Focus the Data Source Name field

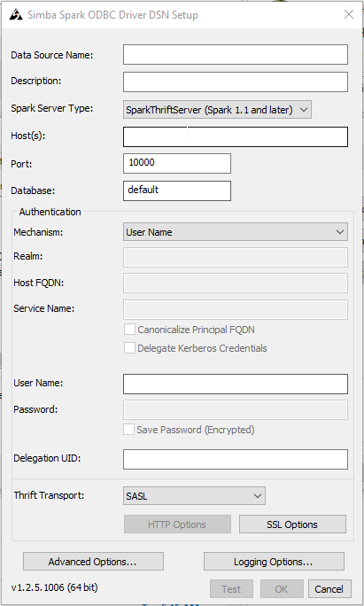(x=236, y=55)
